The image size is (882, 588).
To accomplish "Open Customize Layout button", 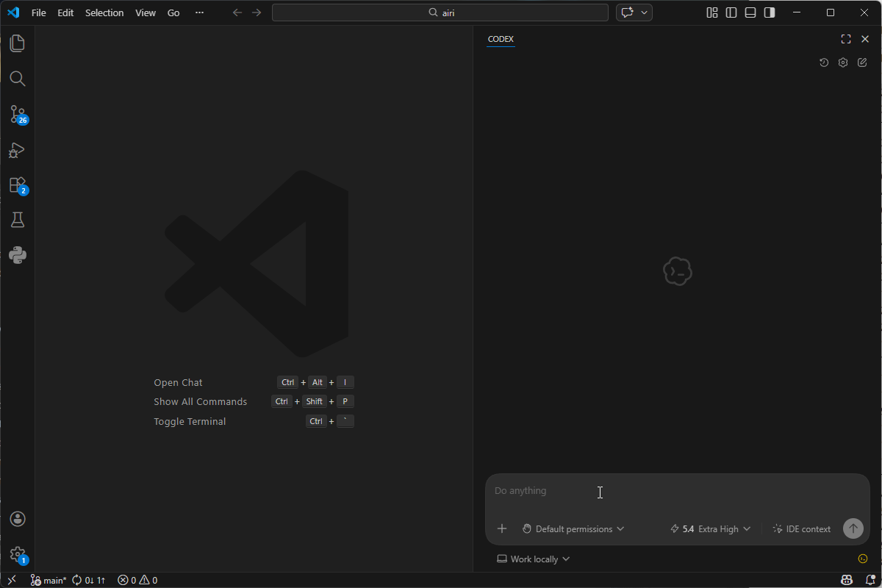I will tap(711, 12).
